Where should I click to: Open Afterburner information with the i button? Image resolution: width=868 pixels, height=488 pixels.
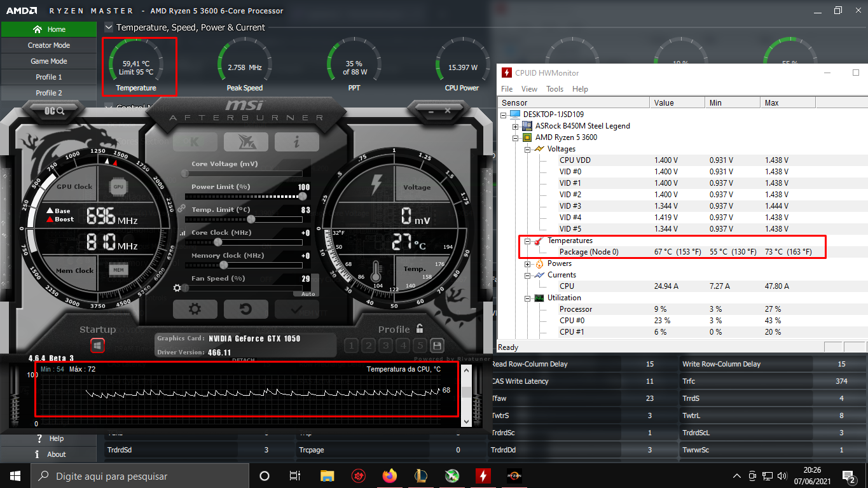coord(296,142)
